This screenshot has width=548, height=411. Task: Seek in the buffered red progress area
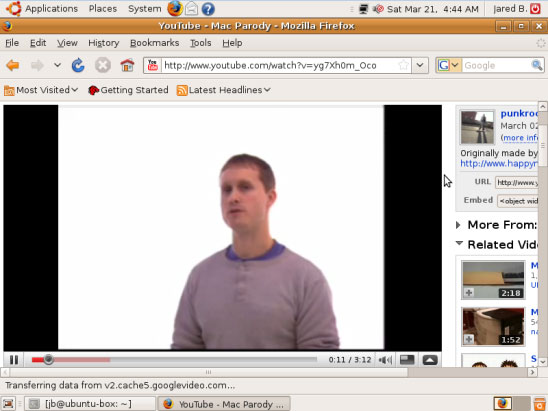[82, 360]
